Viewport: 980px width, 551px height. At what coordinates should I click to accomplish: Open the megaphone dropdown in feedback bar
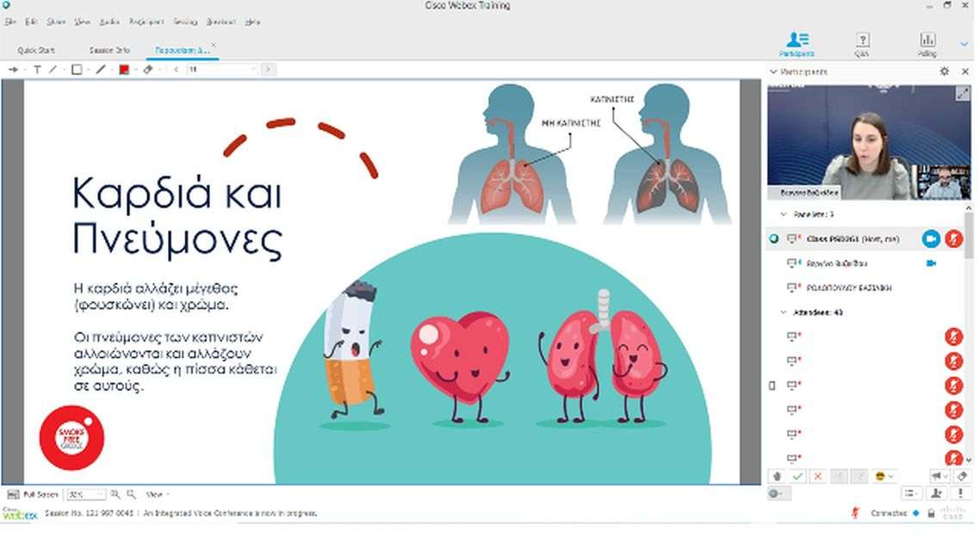tap(939, 476)
